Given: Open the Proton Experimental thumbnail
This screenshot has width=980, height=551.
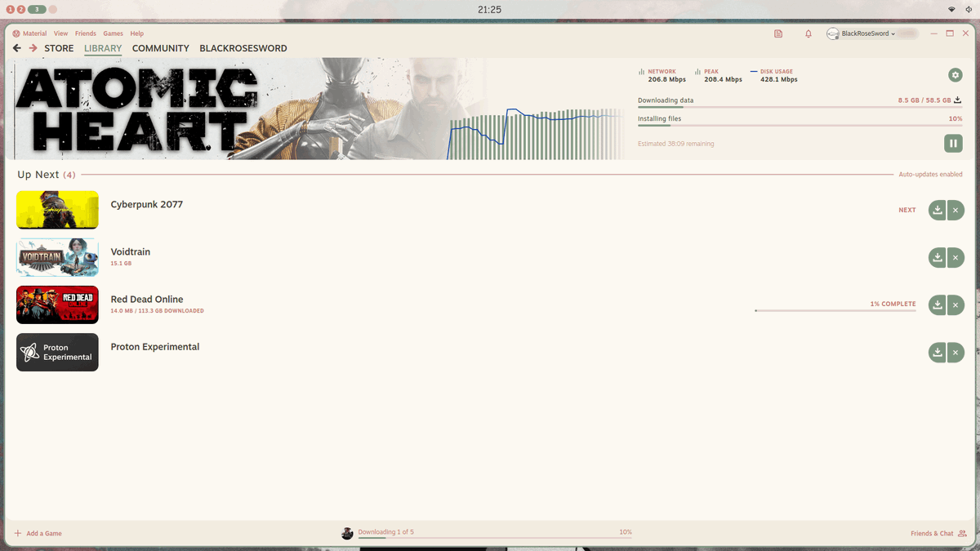Looking at the screenshot, I should 57,352.
